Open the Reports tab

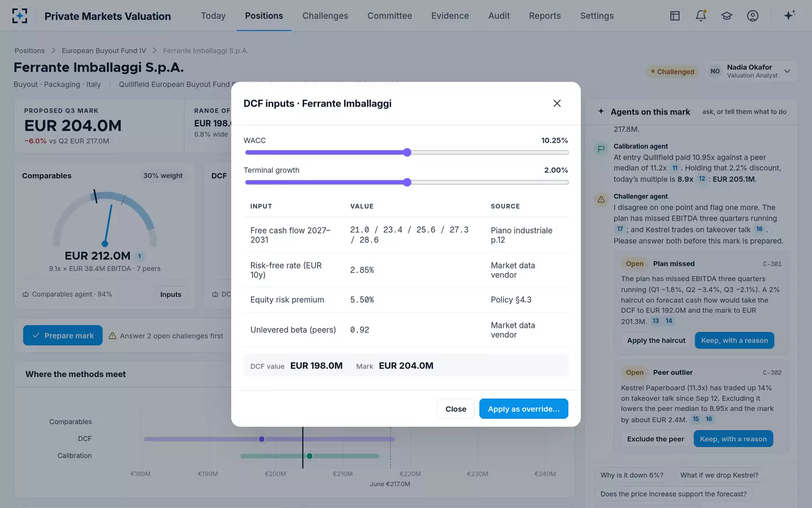click(545, 16)
